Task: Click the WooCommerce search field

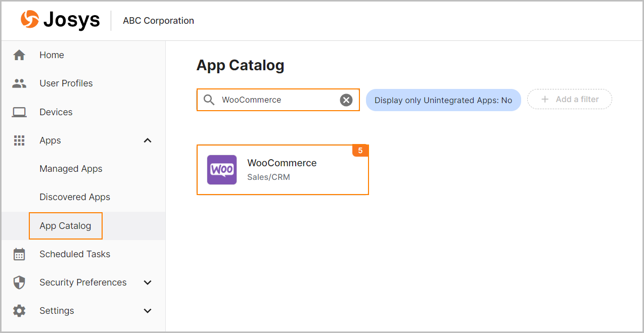Action: (278, 100)
